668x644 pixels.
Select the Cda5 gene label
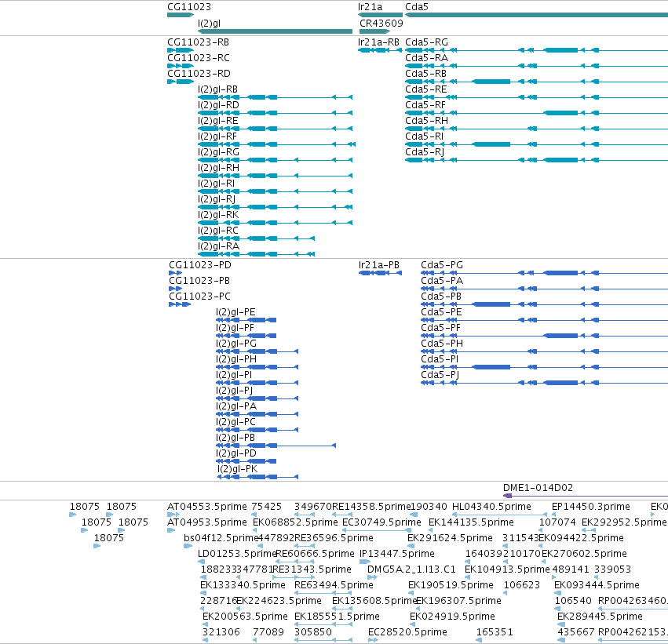(x=417, y=7)
